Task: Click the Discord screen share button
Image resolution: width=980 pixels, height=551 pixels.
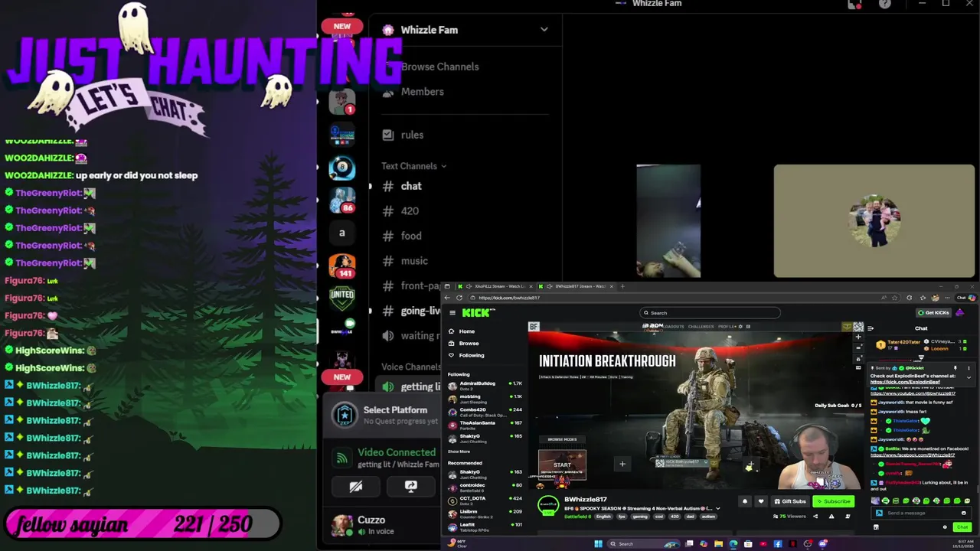Action: pyautogui.click(x=410, y=487)
